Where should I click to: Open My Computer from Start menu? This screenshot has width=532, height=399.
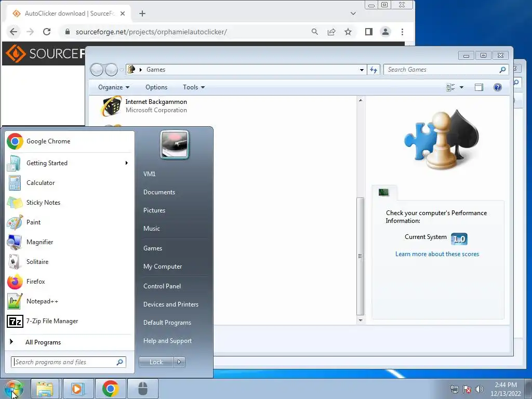[x=163, y=267]
